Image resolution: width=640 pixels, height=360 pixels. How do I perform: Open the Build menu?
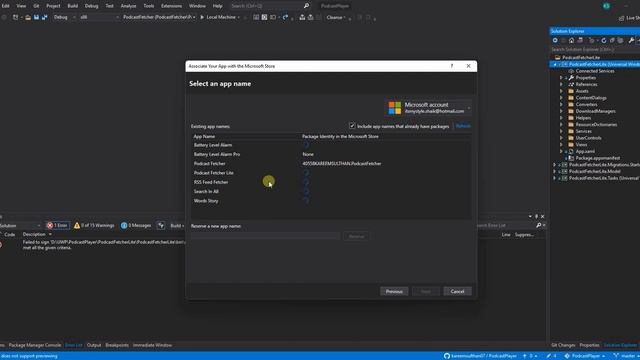(x=73, y=6)
